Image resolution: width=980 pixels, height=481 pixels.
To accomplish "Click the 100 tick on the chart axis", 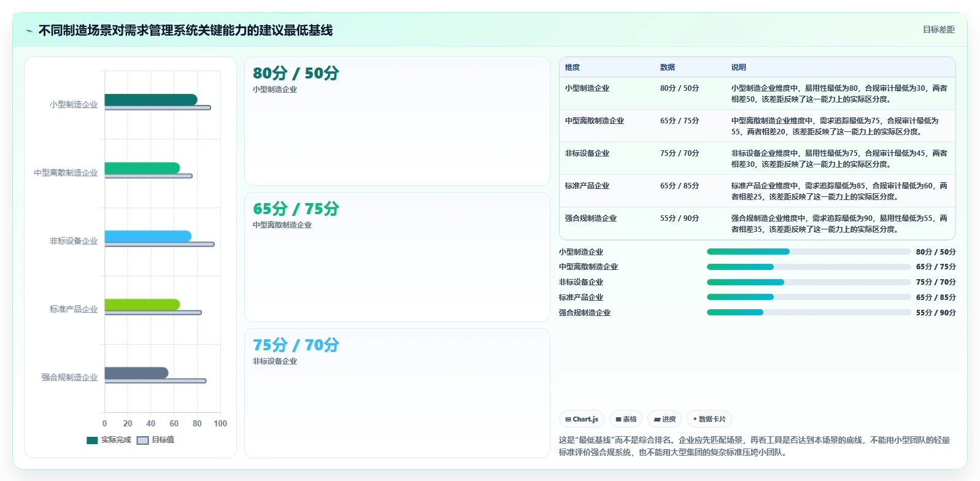I will [x=220, y=423].
